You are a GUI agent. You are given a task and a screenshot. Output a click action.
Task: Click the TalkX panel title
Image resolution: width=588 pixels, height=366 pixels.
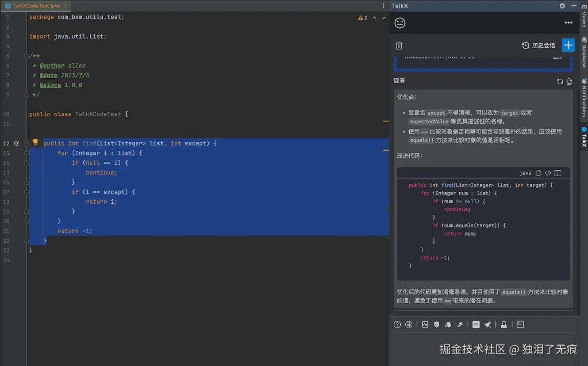pyautogui.click(x=400, y=6)
